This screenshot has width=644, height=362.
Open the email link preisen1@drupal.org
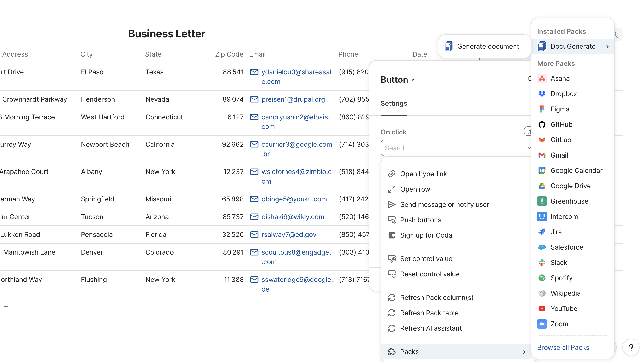(x=293, y=99)
